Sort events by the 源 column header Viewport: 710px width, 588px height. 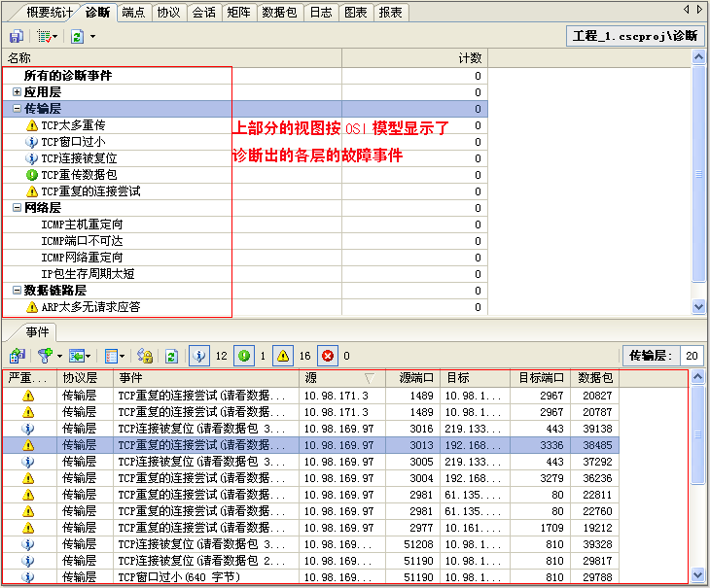[x=341, y=378]
